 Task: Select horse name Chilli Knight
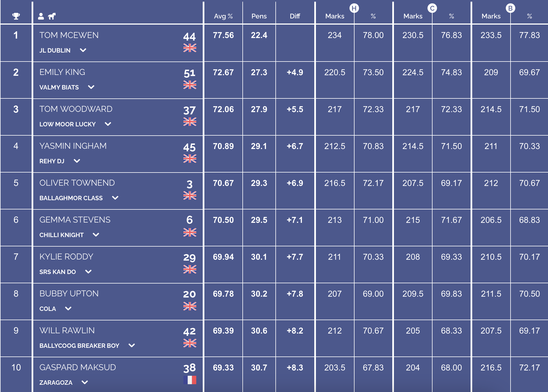pos(62,235)
